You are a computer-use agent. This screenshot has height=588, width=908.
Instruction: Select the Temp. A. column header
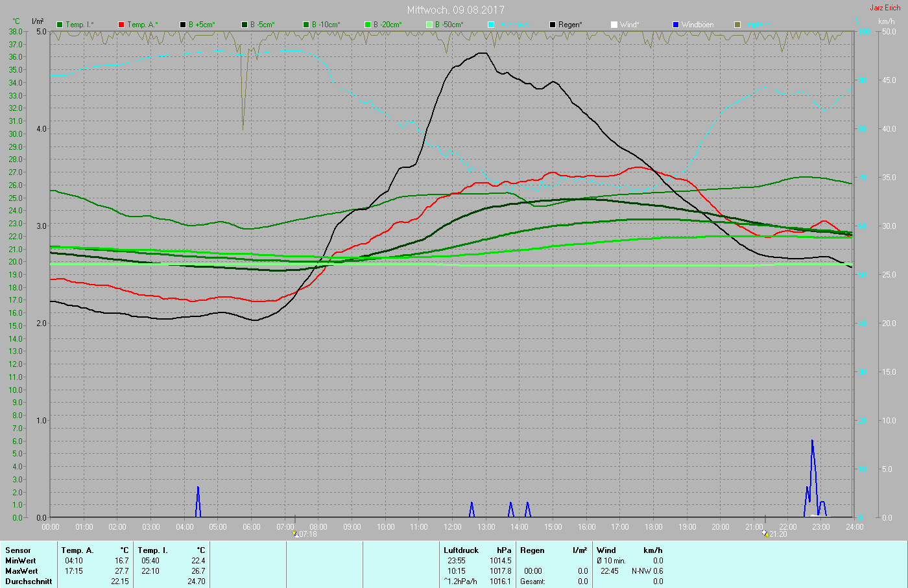tap(77, 550)
